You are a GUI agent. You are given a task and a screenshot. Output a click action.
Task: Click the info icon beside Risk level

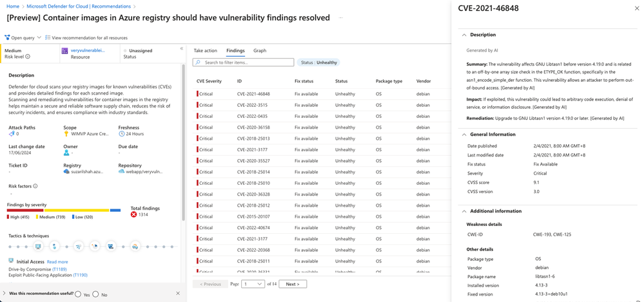(x=28, y=57)
